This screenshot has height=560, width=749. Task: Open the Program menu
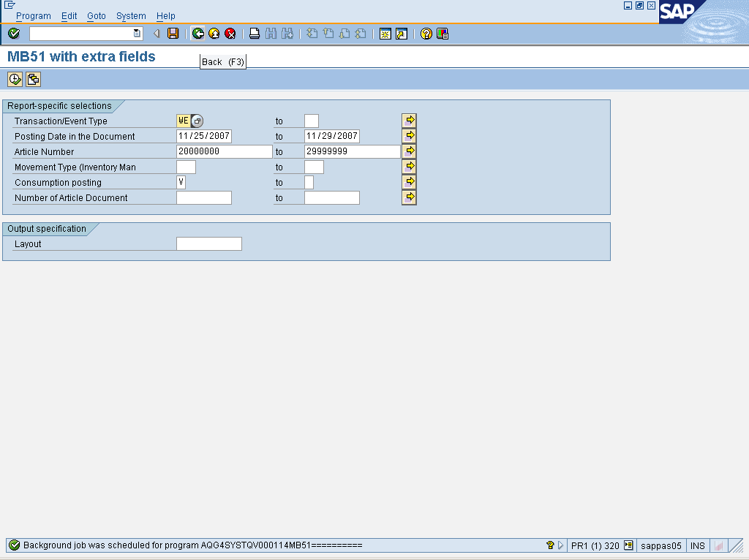pyautogui.click(x=34, y=16)
